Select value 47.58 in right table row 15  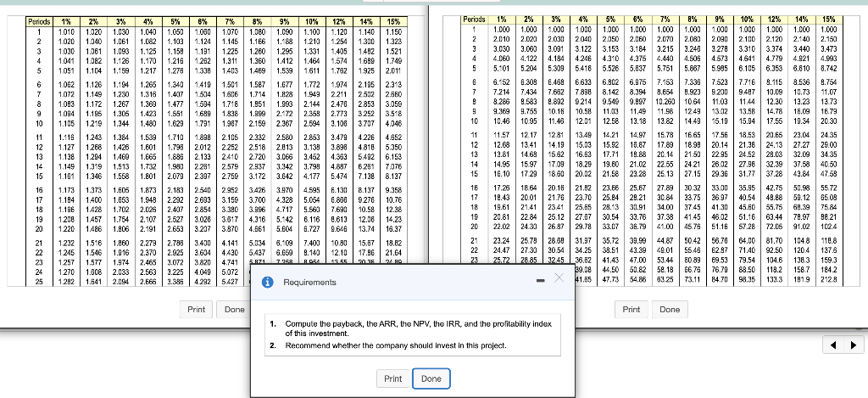829,174
